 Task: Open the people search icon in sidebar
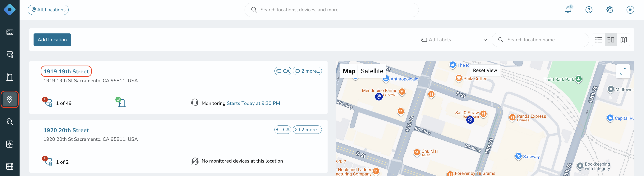click(10, 122)
